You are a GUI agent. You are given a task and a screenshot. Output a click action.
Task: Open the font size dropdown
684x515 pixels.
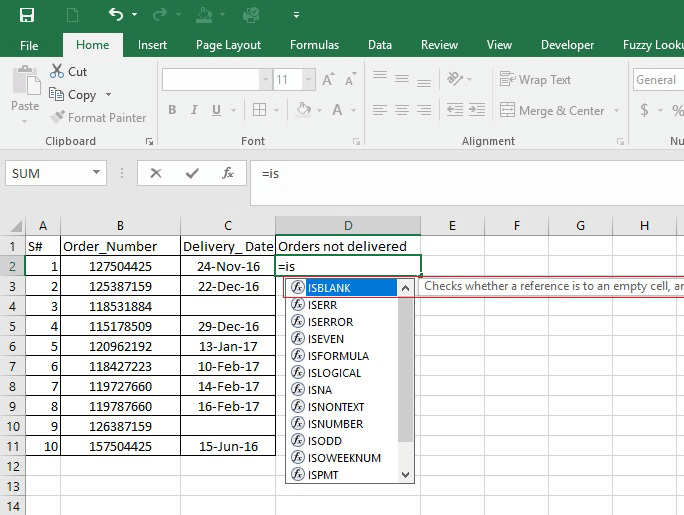point(307,80)
